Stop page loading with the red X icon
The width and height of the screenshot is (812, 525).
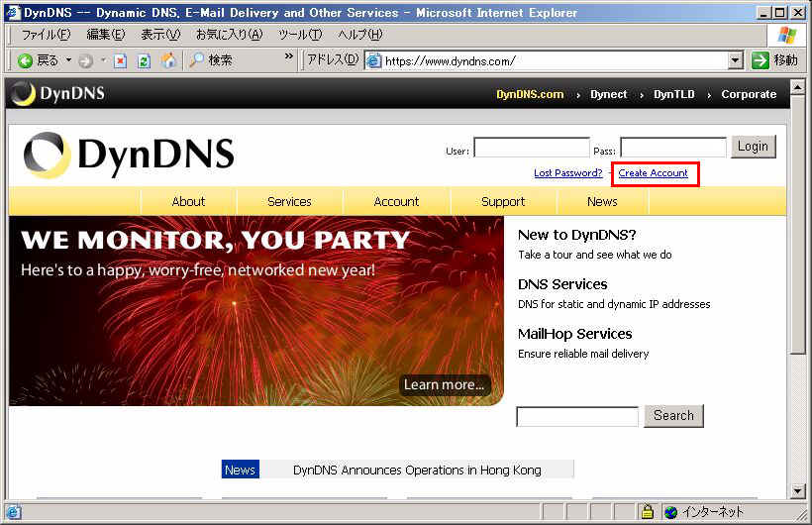point(120,61)
